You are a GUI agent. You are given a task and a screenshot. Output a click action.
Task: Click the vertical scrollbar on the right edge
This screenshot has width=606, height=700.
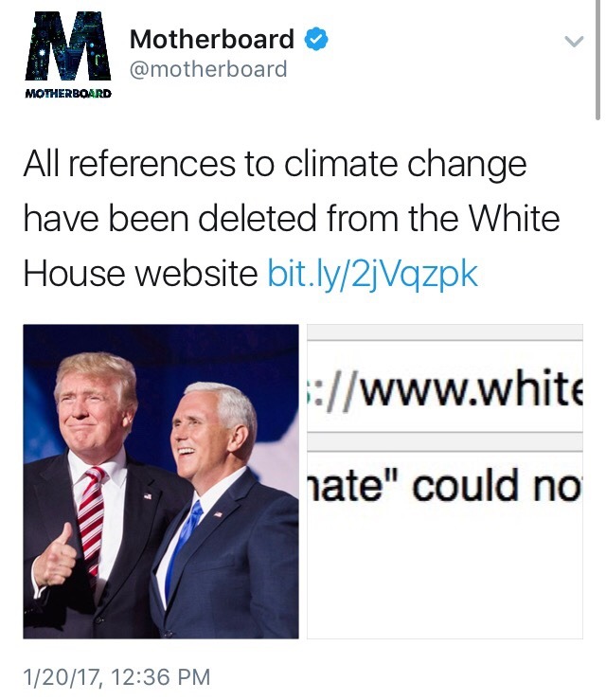(597, 60)
